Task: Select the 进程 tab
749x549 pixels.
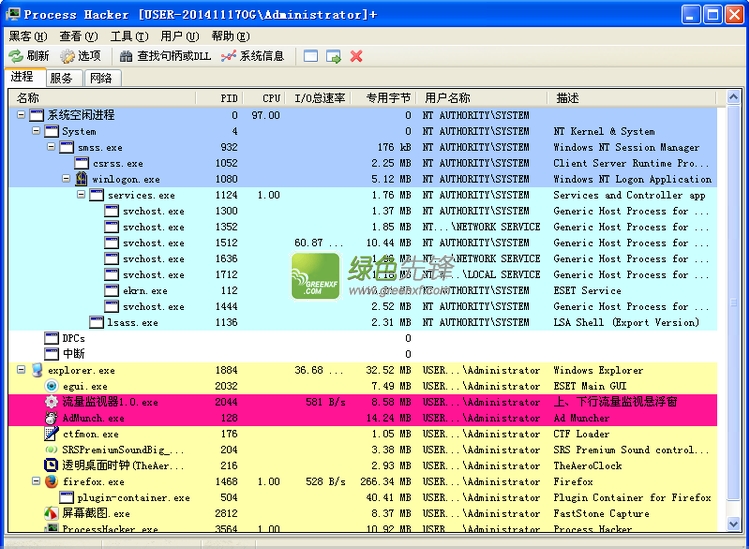Action: tap(24, 77)
